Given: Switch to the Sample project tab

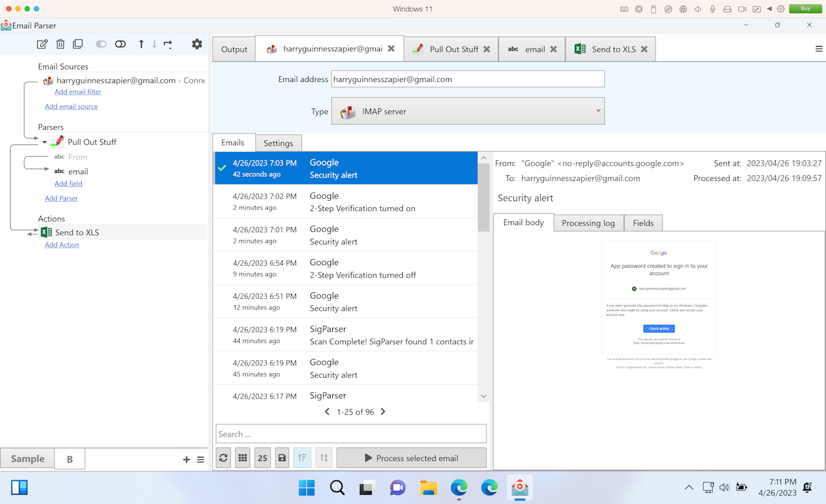Looking at the screenshot, I should click(x=28, y=459).
